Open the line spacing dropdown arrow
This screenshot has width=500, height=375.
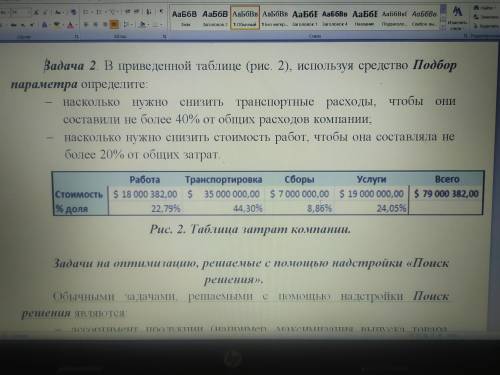(132, 25)
